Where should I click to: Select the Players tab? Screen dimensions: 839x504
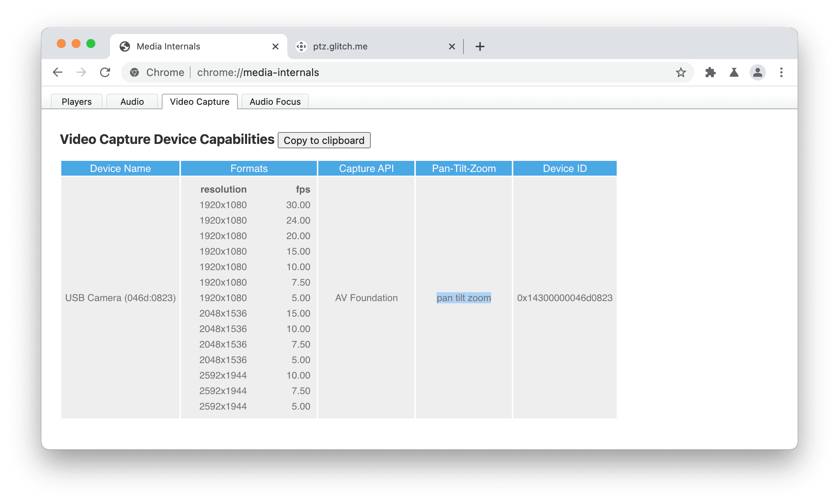point(77,101)
